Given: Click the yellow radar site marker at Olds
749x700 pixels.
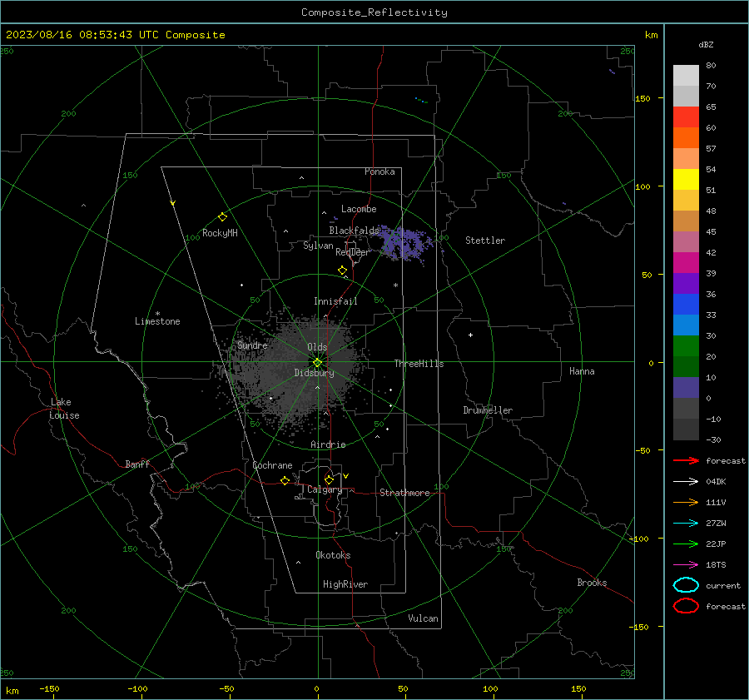Looking at the screenshot, I should [x=318, y=362].
